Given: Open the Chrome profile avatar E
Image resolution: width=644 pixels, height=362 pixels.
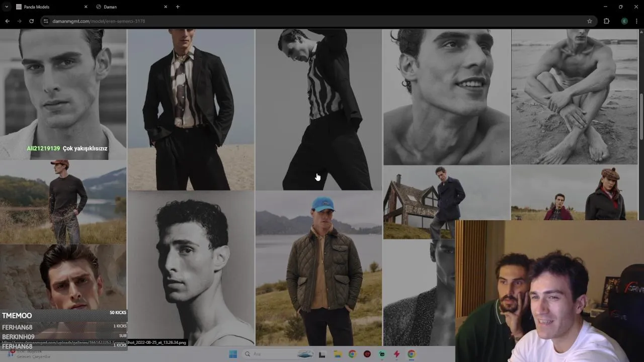Looking at the screenshot, I should pyautogui.click(x=624, y=21).
